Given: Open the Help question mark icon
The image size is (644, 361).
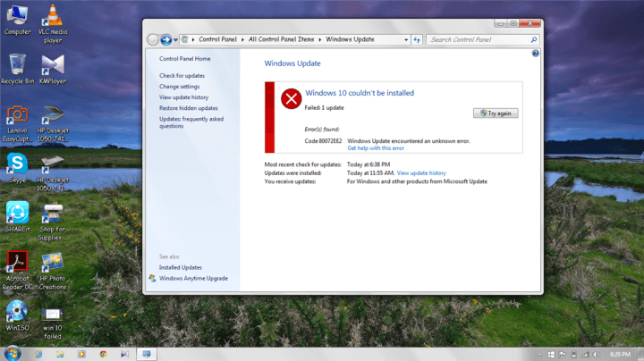Looking at the screenshot, I should (x=535, y=54).
